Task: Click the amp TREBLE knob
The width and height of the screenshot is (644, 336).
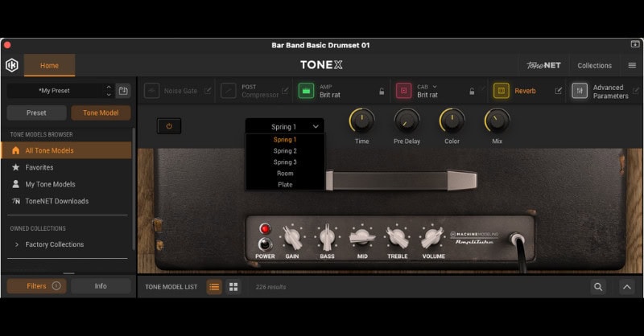Action: click(397, 238)
